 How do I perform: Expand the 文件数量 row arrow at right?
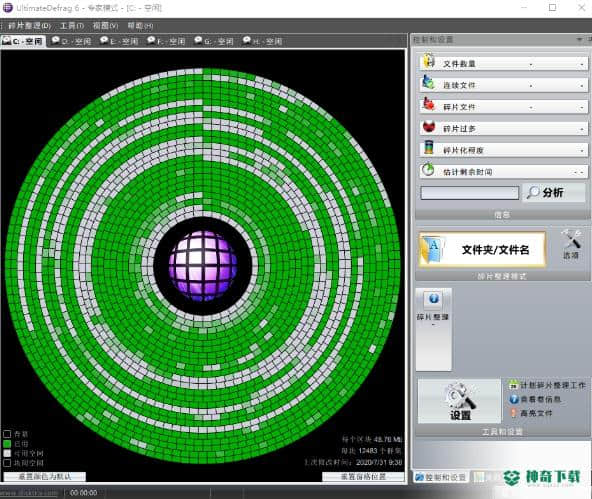(x=582, y=65)
